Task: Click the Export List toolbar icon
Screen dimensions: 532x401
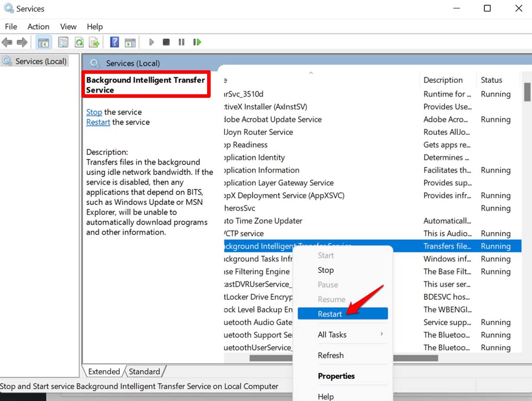Action: 94,42
